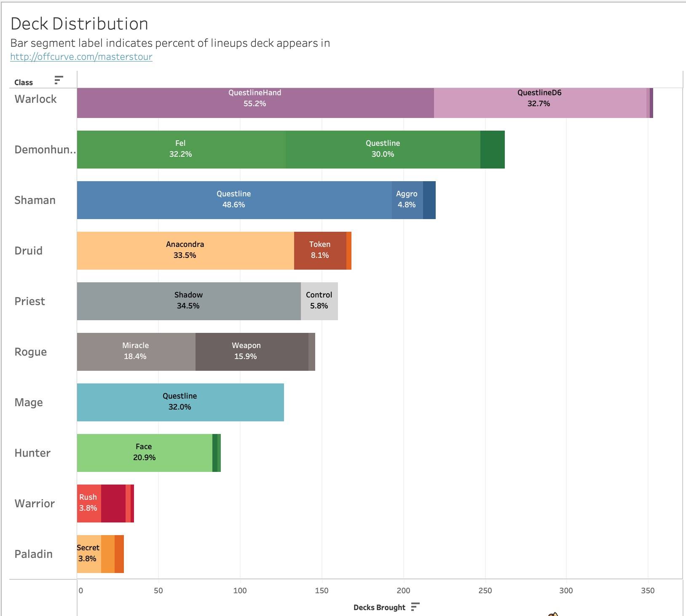The height and width of the screenshot is (616, 686).
Task: Click the Demon Hunter Fel 32.2% bar
Action: coord(181,150)
